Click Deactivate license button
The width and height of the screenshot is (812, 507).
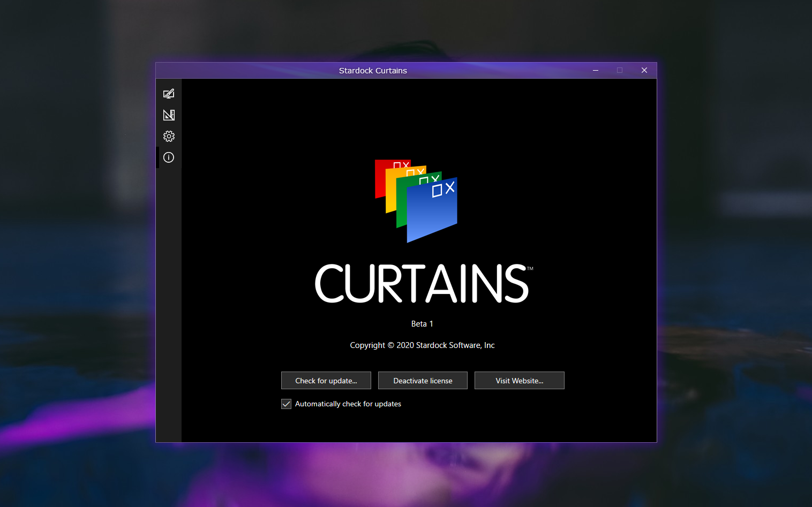point(423,381)
